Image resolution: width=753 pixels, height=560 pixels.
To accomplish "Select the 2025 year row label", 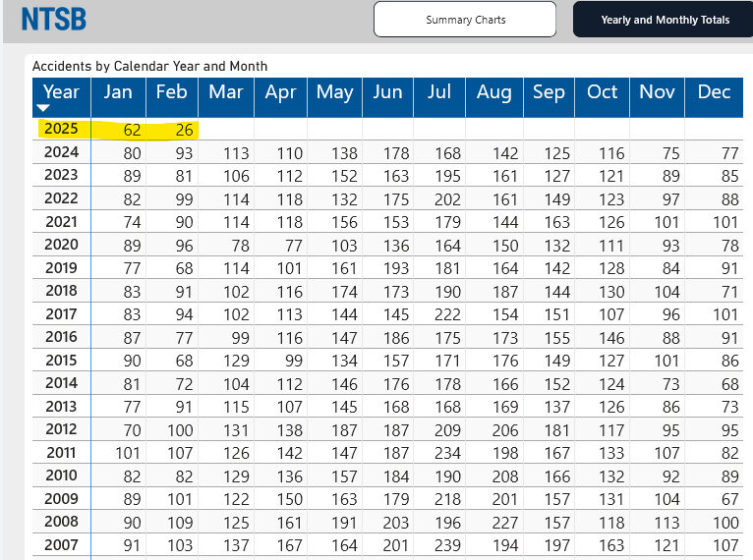I will [x=61, y=129].
